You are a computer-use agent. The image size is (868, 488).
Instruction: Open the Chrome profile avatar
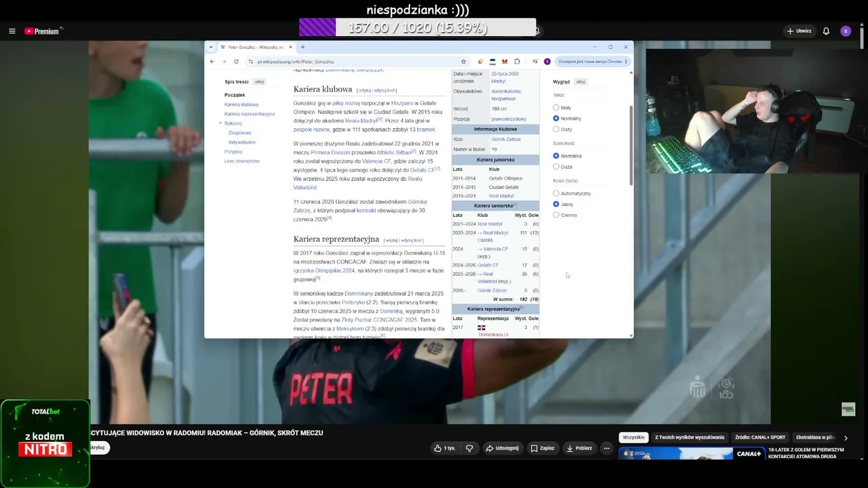pyautogui.click(x=547, y=62)
